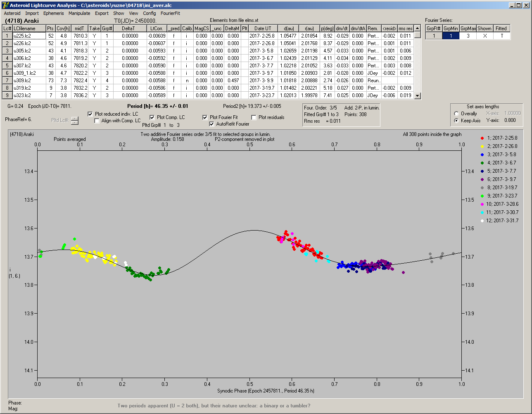Enable Plot residuals checkbox
Image resolution: width=532 pixels, height=414 pixels.
coord(254,117)
